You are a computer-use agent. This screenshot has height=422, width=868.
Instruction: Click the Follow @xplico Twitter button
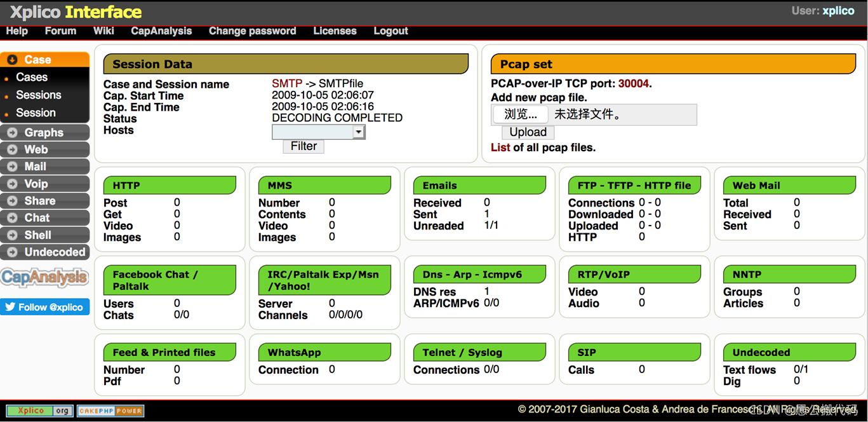[x=45, y=307]
